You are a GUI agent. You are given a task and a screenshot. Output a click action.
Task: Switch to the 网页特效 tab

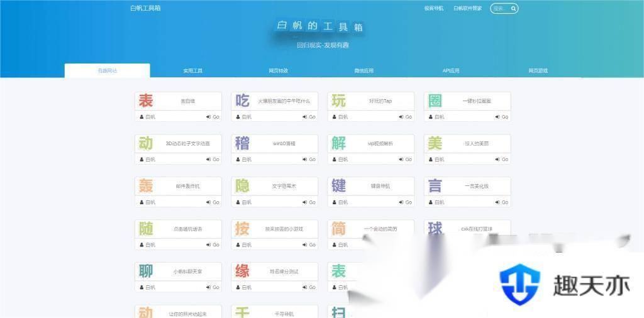coord(278,70)
